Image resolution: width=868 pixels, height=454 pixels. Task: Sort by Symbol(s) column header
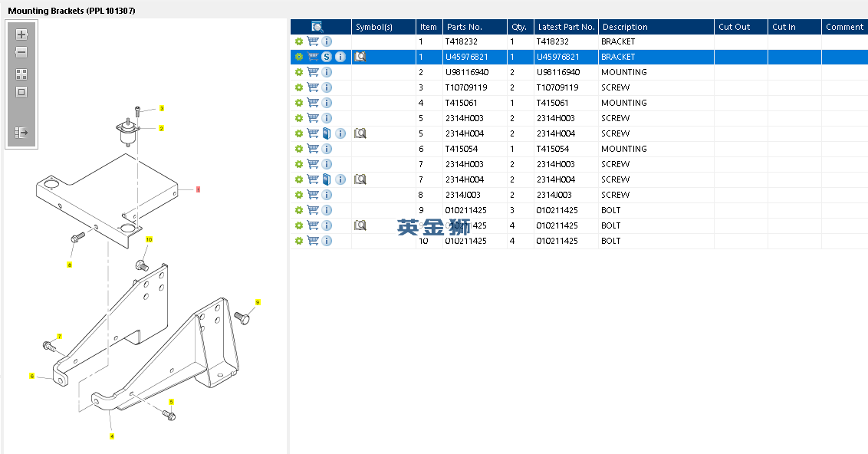click(383, 27)
